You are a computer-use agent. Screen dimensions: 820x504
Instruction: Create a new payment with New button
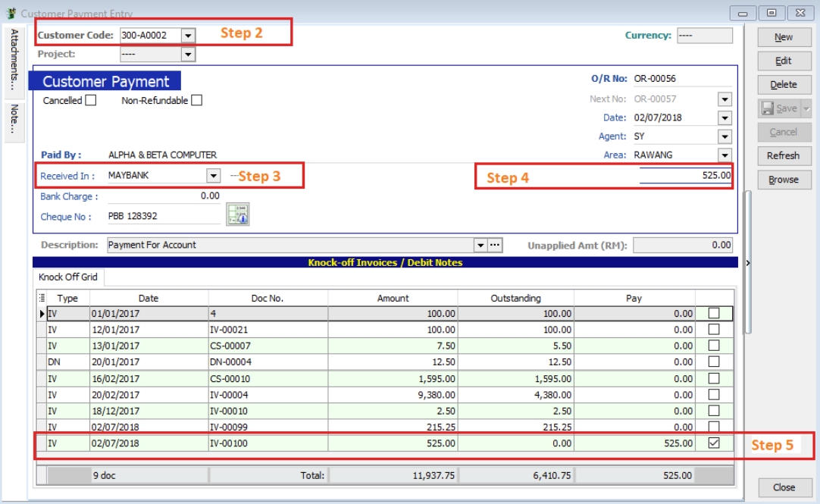click(784, 36)
